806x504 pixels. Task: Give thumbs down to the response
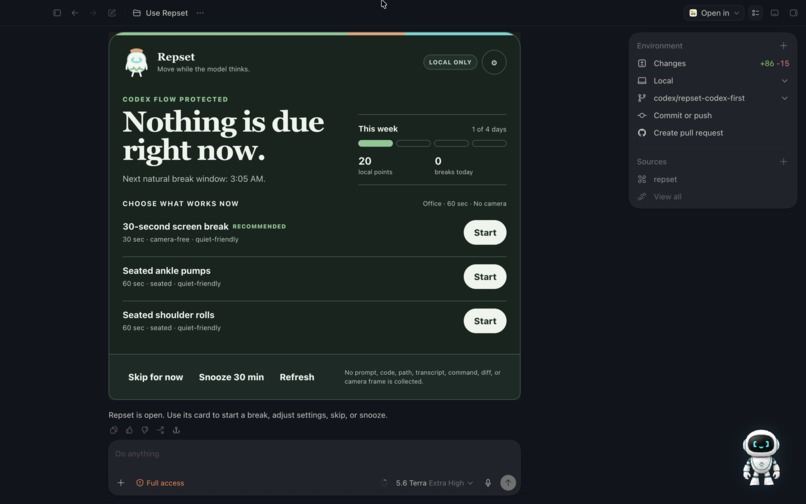pyautogui.click(x=145, y=430)
